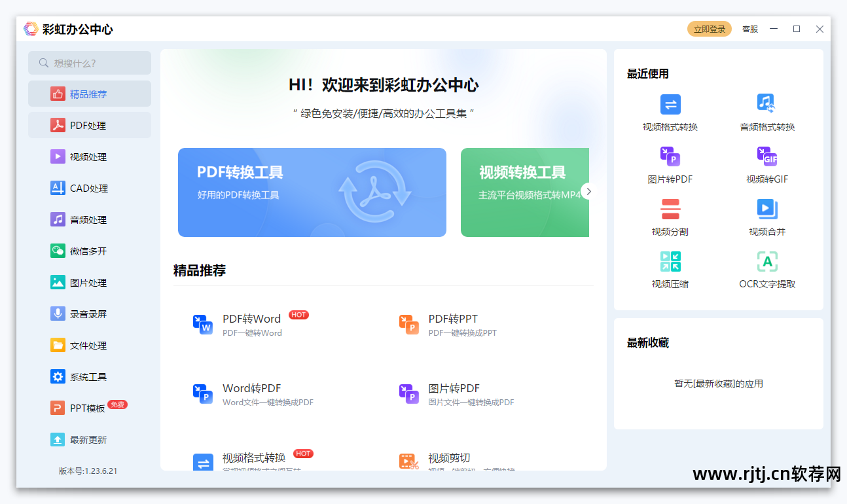Launch the 视频压缩 tool icon

click(670, 262)
